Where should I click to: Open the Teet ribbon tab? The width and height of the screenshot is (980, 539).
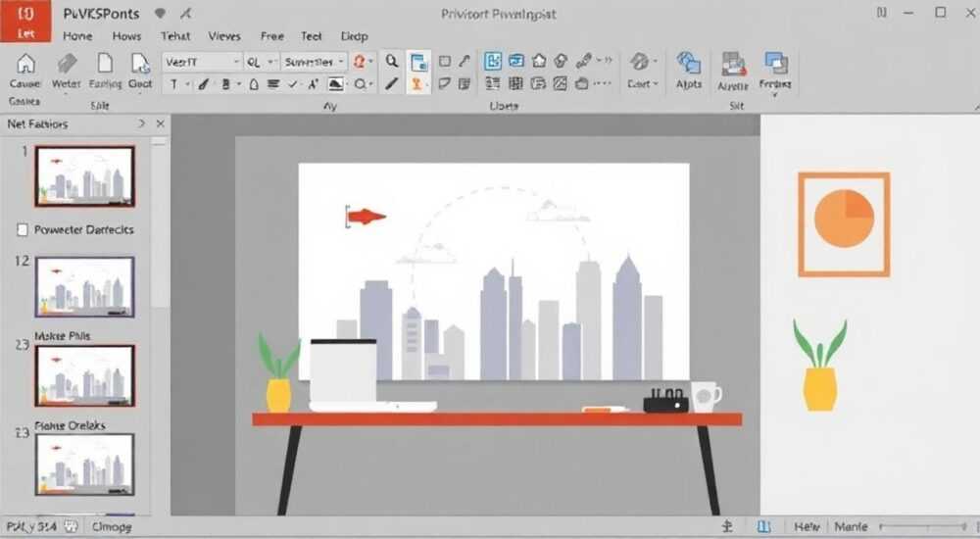pyautogui.click(x=312, y=36)
